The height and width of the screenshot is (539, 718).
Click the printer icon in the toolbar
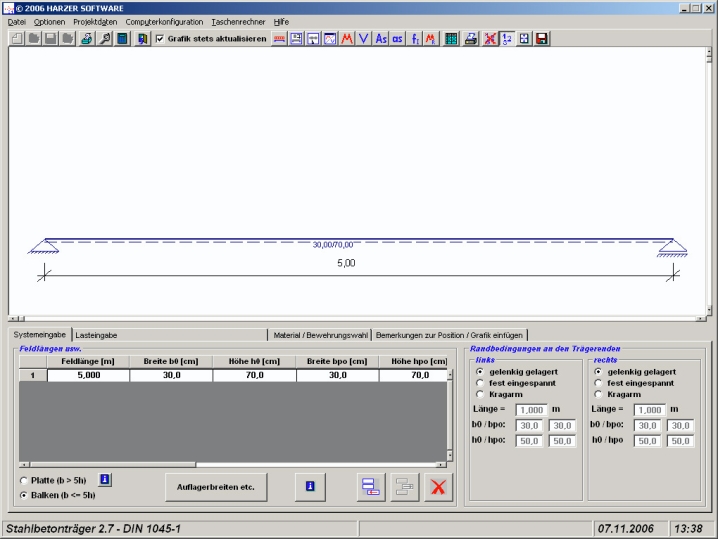[87, 39]
